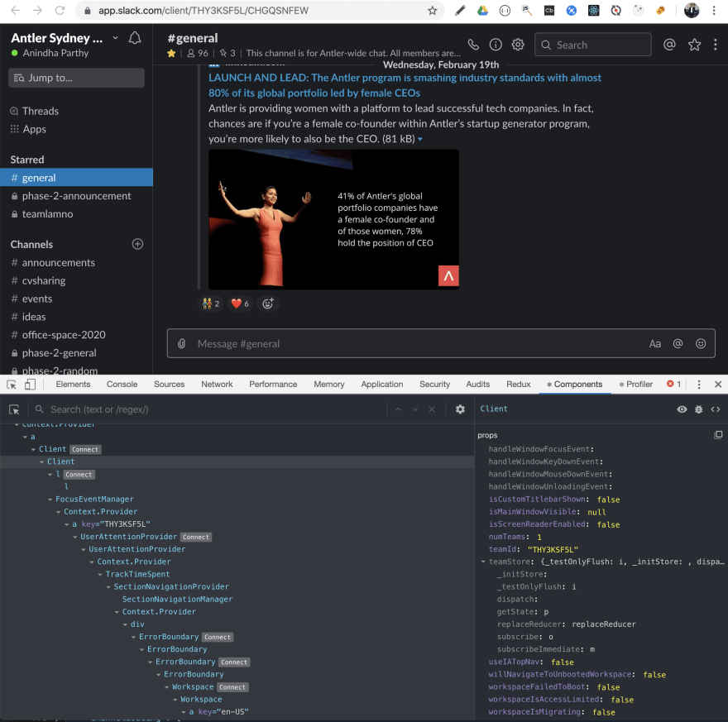Toggle isScreenReaderEnabled false value

pyautogui.click(x=608, y=524)
